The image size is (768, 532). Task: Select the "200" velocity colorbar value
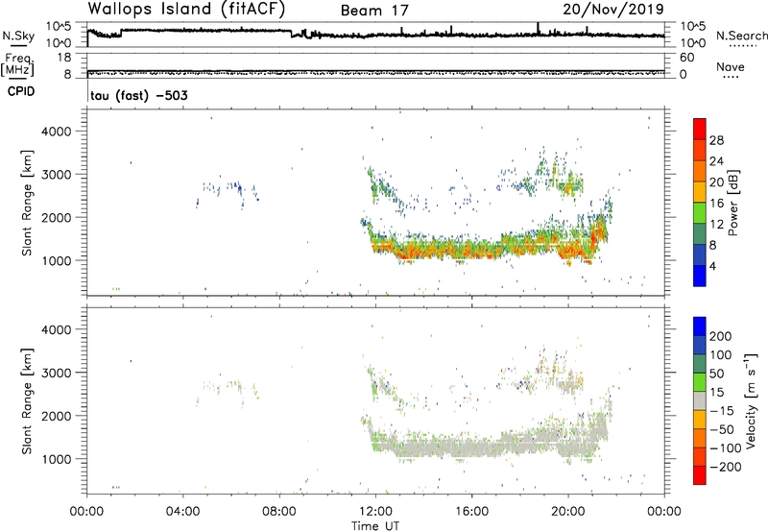pyautogui.click(x=721, y=336)
